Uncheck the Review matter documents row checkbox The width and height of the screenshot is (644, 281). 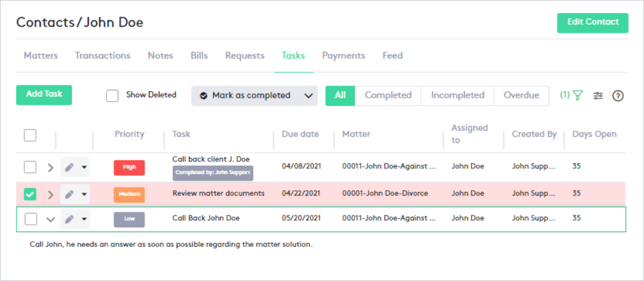[x=30, y=194]
